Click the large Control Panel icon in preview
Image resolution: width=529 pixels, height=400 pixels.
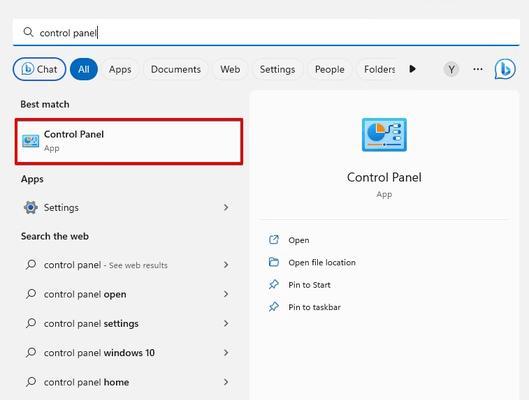(384, 135)
